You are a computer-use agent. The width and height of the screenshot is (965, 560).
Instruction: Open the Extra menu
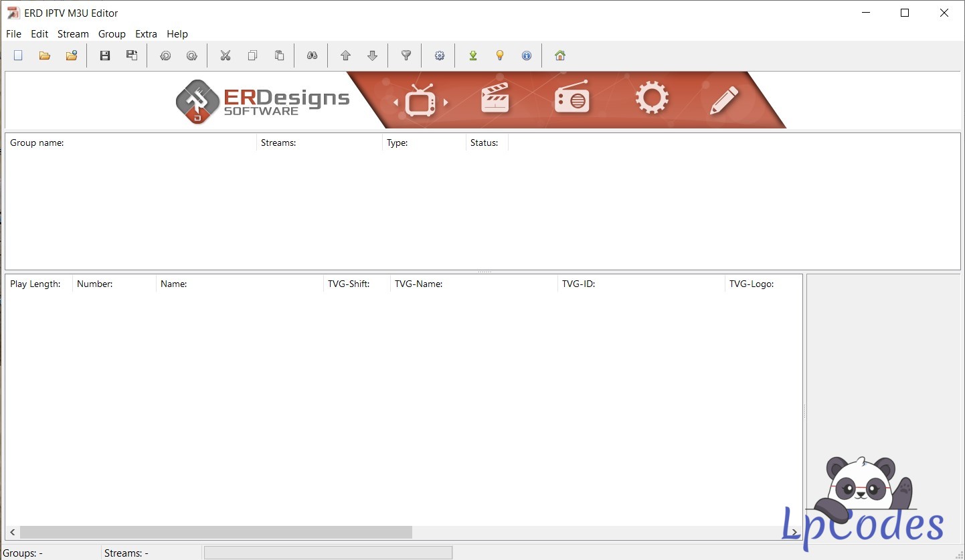(x=146, y=34)
